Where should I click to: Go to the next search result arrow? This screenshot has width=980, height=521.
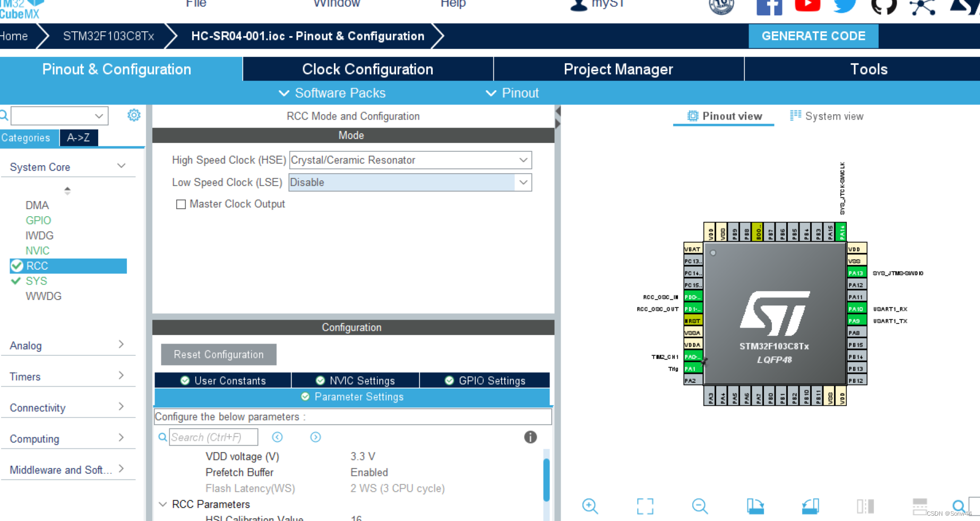click(x=315, y=437)
